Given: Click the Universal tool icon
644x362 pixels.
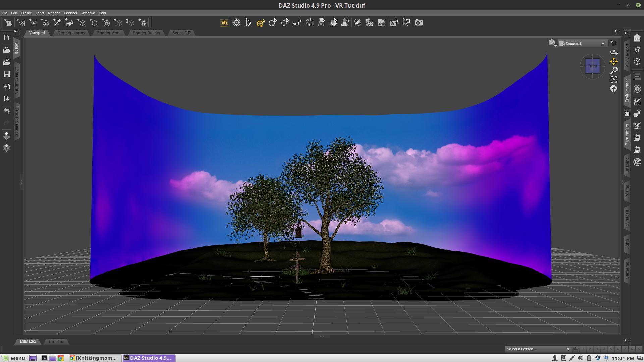Looking at the screenshot, I should coord(260,23).
